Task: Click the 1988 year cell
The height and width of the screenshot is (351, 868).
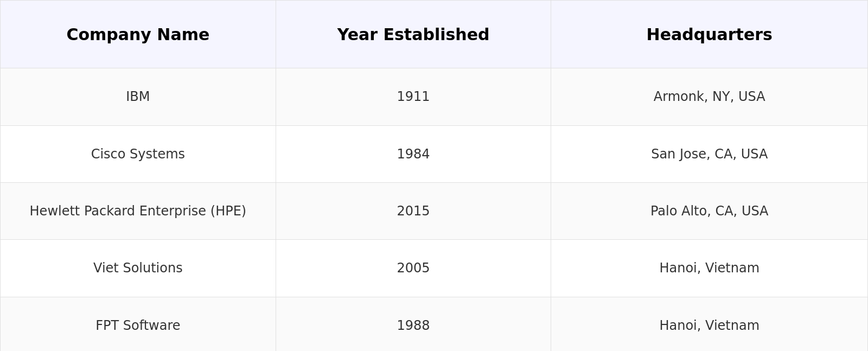Action: click(x=413, y=326)
